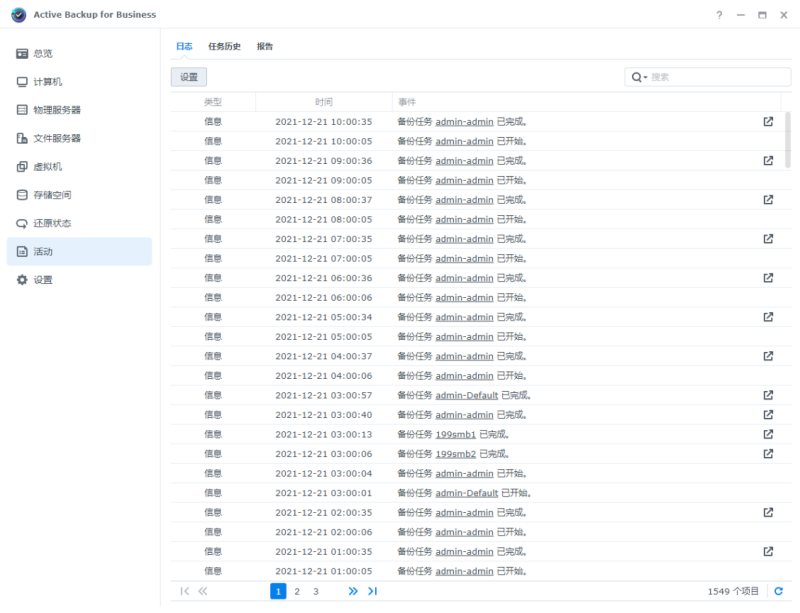This screenshot has height=613, width=800.
Task: Go to previous page of logs
Action: [x=203, y=591]
